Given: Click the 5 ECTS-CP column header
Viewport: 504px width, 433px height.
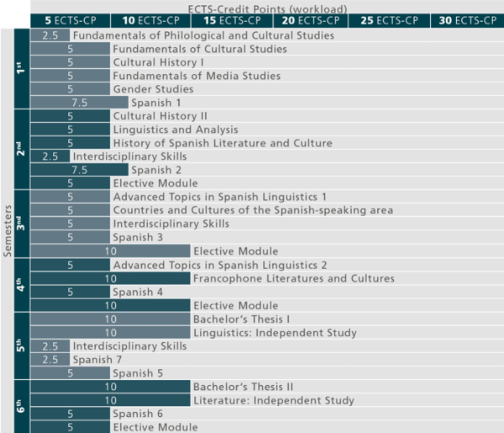Looking at the screenshot, I should coord(71,19).
